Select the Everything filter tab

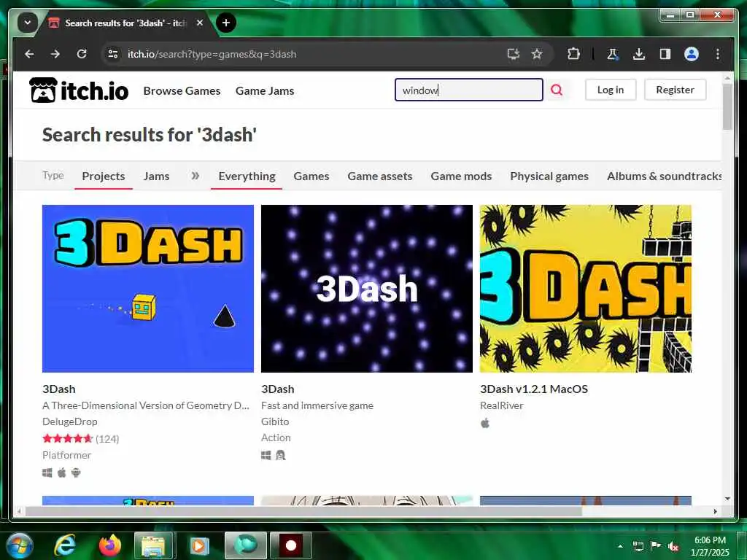[x=247, y=176]
